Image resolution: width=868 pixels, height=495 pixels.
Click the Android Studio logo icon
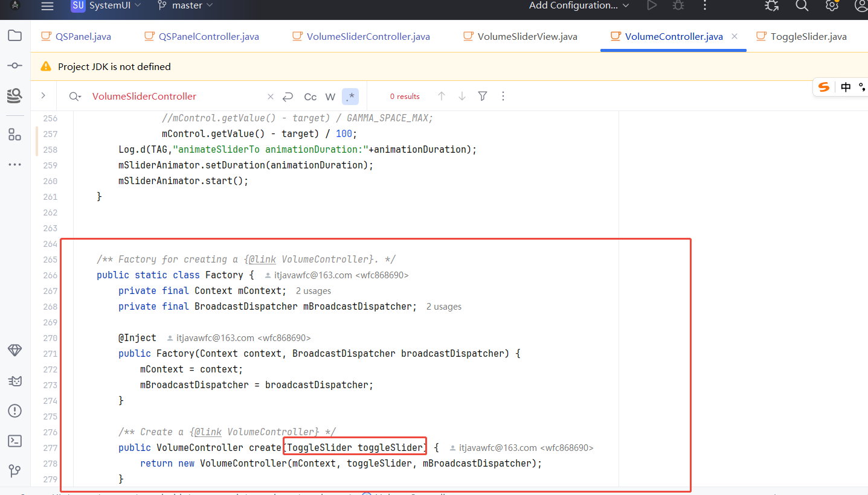(x=15, y=5)
